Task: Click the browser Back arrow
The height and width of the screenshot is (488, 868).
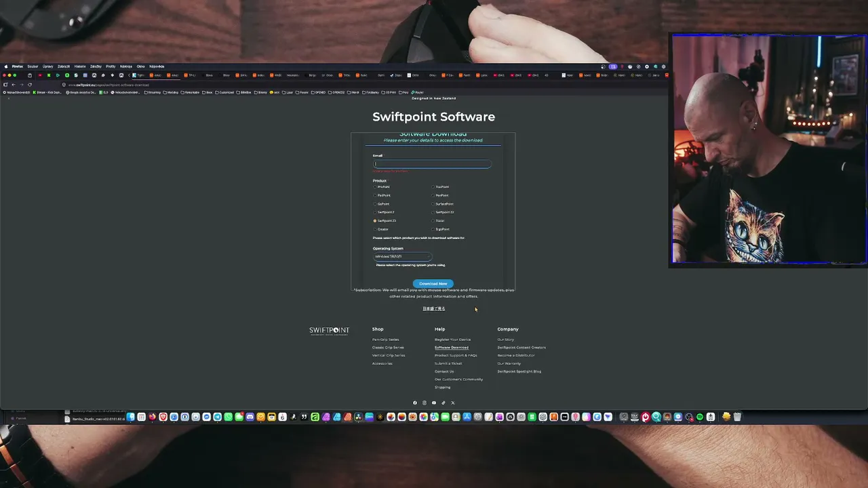Action: point(13,85)
